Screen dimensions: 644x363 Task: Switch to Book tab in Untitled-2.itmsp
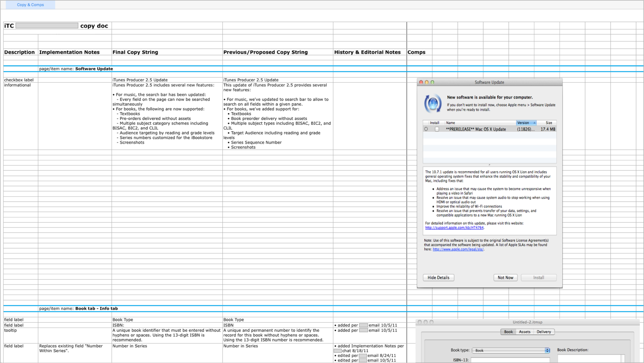click(x=508, y=332)
